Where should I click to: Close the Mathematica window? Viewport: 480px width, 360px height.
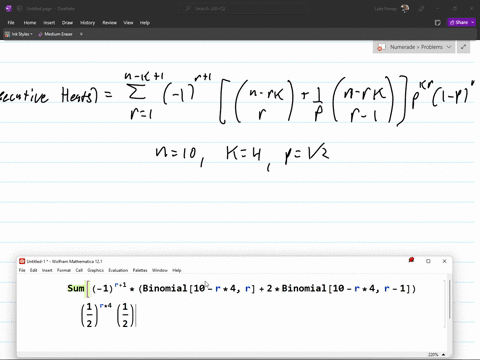pos(444,261)
